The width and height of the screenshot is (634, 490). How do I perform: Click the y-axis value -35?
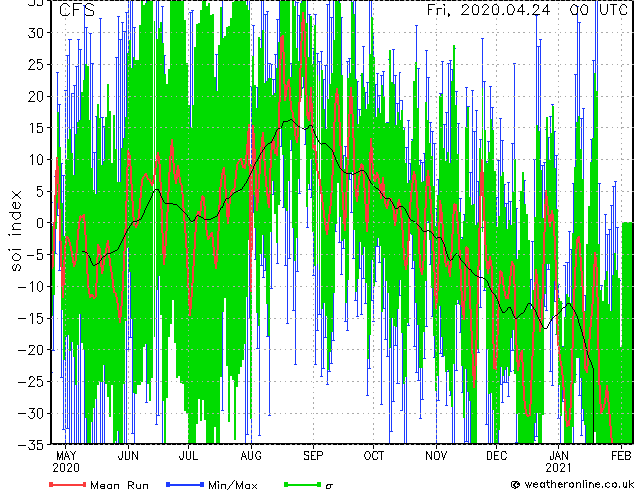click(x=32, y=445)
